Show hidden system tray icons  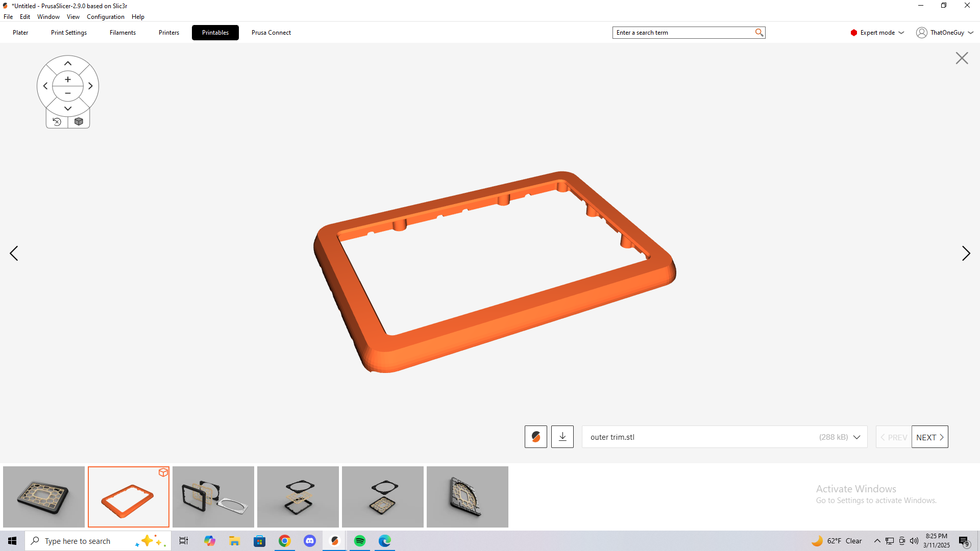[x=877, y=541]
